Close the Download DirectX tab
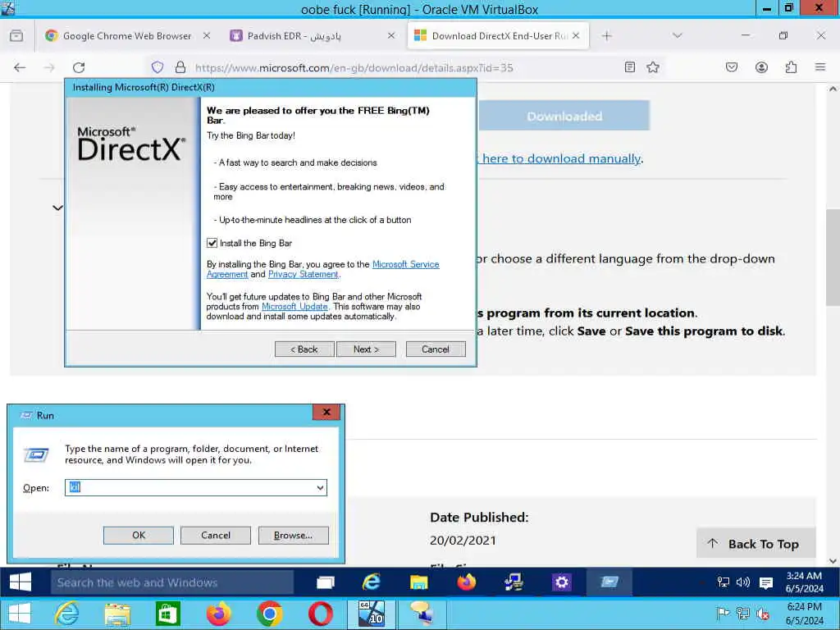 (576, 35)
